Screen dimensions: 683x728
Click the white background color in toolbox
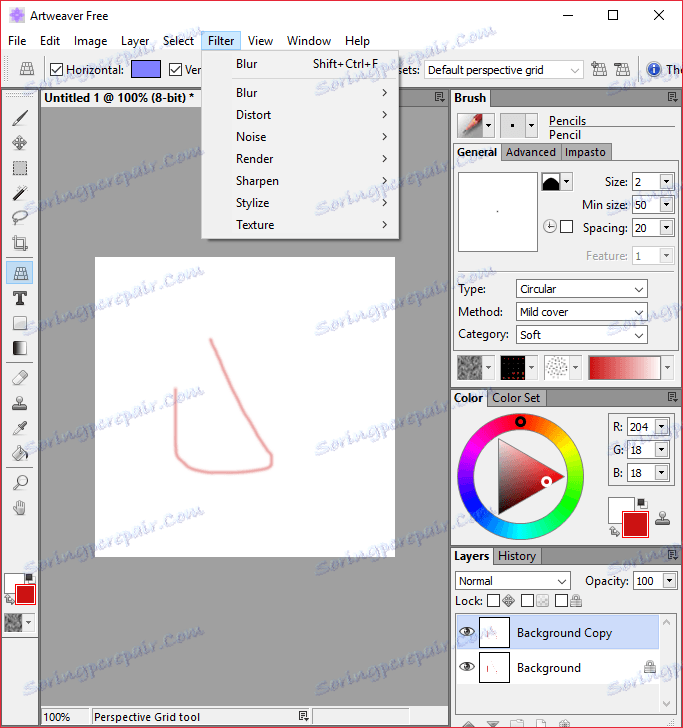coord(13,582)
